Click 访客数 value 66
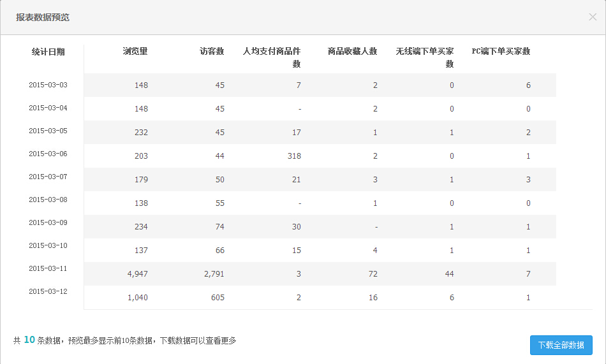This screenshot has width=606, height=364. (220, 250)
